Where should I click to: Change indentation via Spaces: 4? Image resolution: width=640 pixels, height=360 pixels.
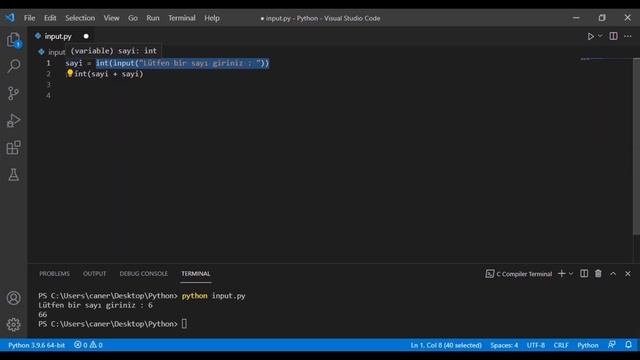504,345
